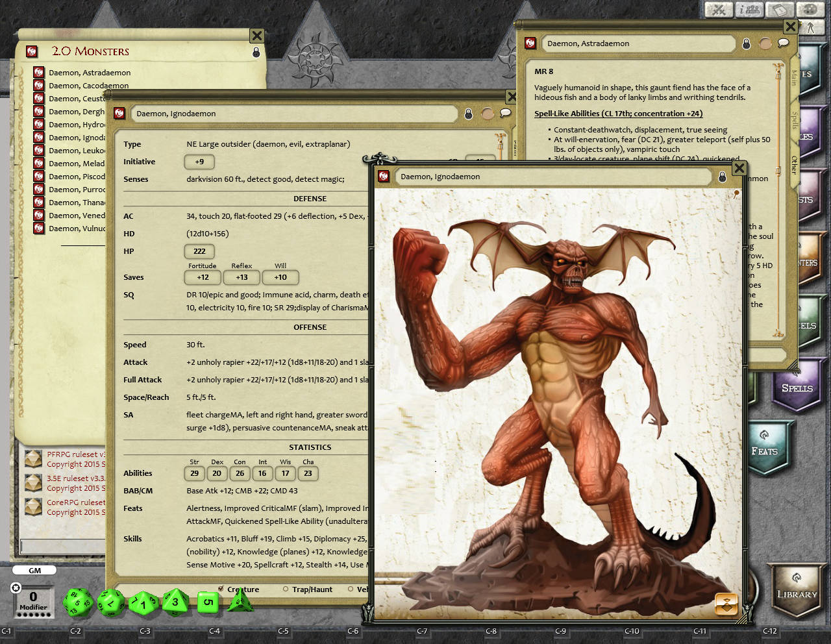Open the module Library book icon
Image resolution: width=831 pixels, height=644 pixels.
coord(780,10)
